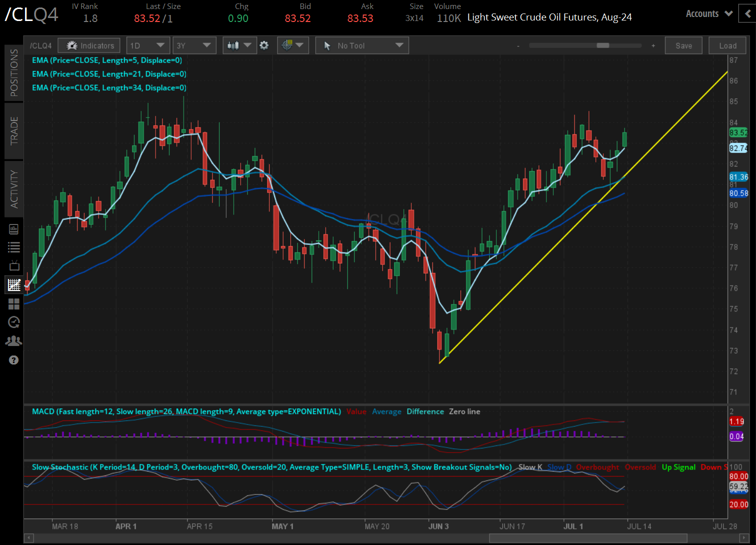Open the clock history icon in the sidebar
This screenshot has width=756, height=545.
click(x=14, y=322)
